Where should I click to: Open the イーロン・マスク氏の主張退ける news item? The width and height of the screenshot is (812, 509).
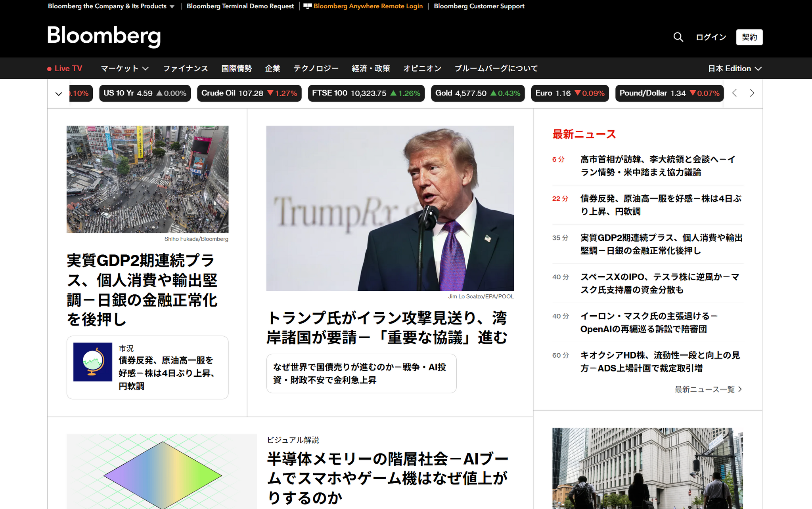649,322
